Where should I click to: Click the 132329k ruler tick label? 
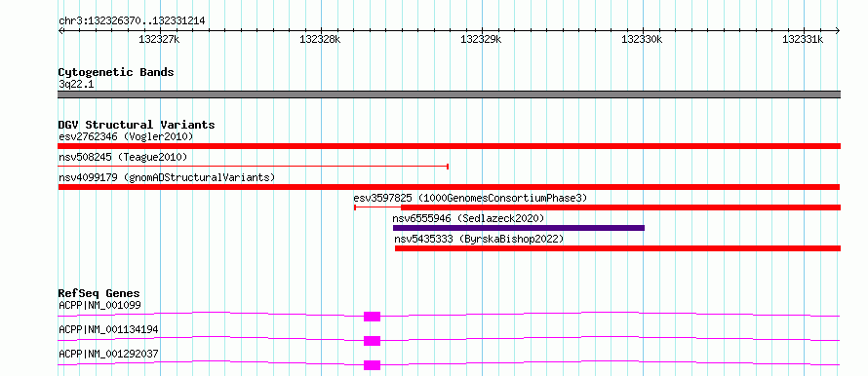[482, 39]
